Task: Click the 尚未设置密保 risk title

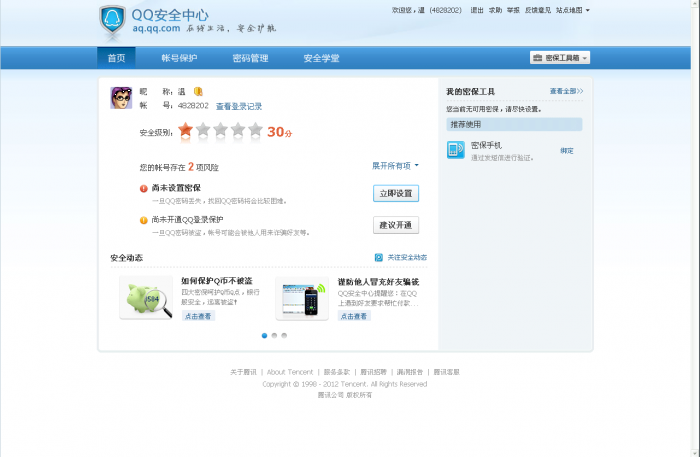Action: [176, 188]
